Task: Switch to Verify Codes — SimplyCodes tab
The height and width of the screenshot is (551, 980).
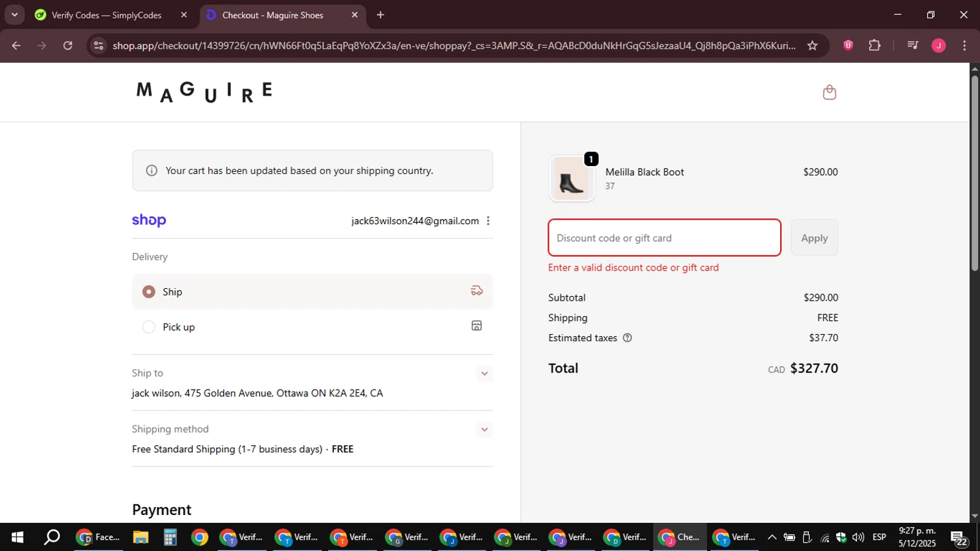Action: pyautogui.click(x=106, y=15)
